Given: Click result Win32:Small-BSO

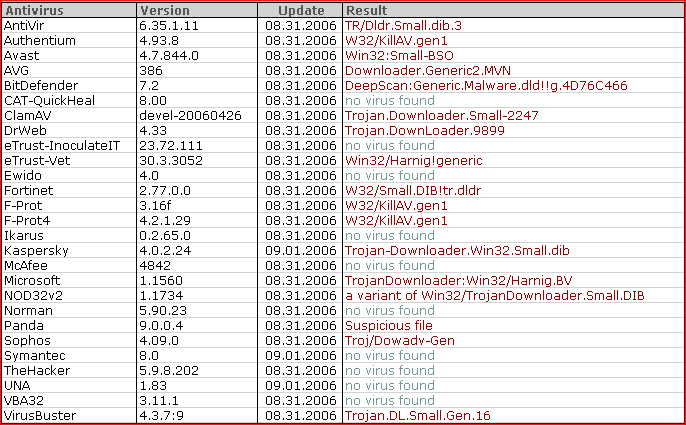Looking at the screenshot, I should (x=399, y=56).
